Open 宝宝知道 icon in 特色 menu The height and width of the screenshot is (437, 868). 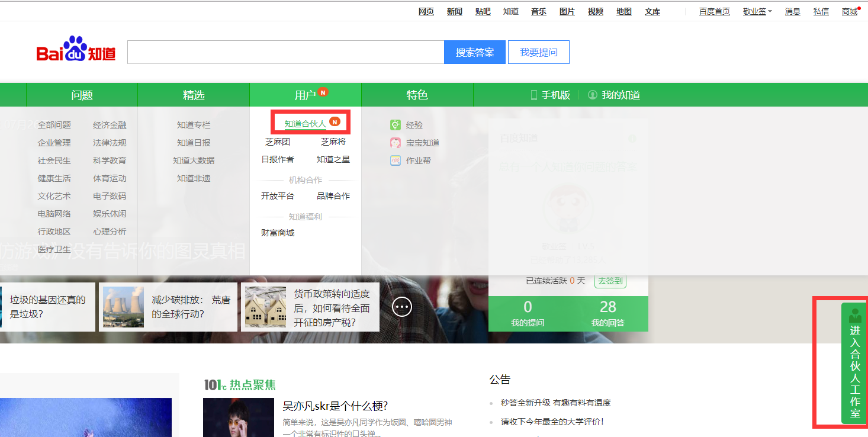(x=396, y=143)
